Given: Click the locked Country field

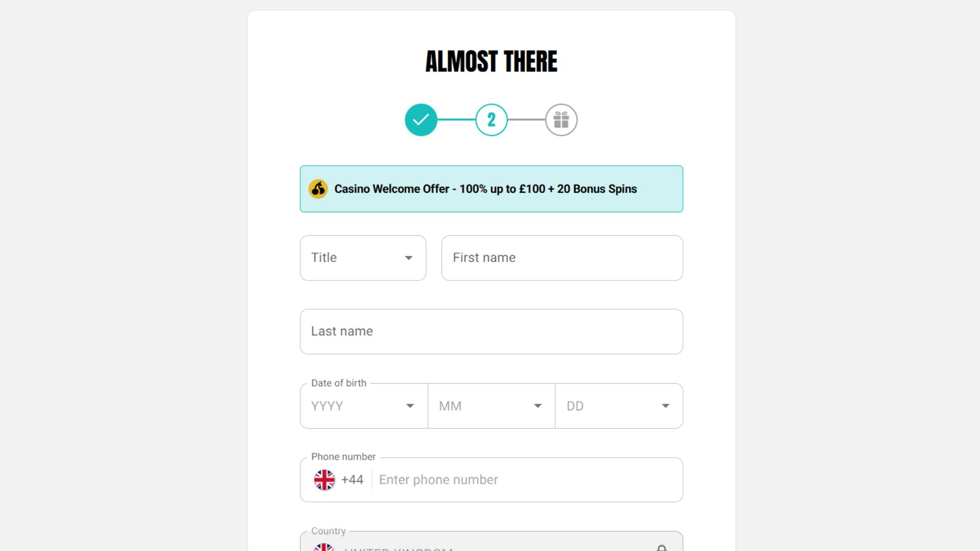Looking at the screenshot, I should (x=492, y=541).
